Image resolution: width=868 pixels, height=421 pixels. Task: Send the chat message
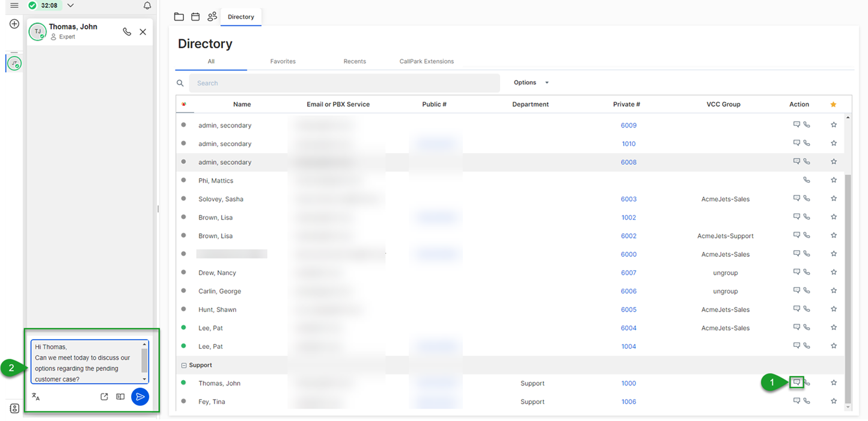[140, 397]
